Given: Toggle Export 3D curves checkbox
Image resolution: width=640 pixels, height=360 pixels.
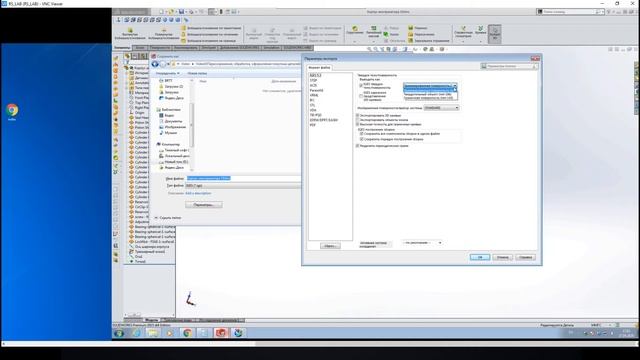Looking at the screenshot, I should (x=358, y=116).
